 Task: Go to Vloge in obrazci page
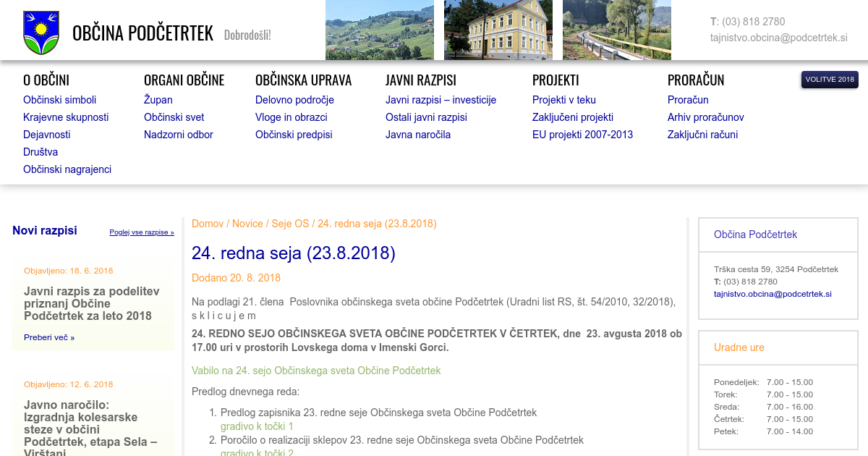(x=291, y=117)
